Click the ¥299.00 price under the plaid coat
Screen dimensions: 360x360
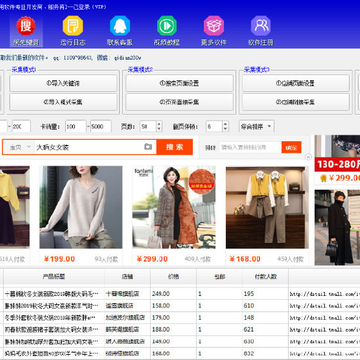tap(152, 259)
